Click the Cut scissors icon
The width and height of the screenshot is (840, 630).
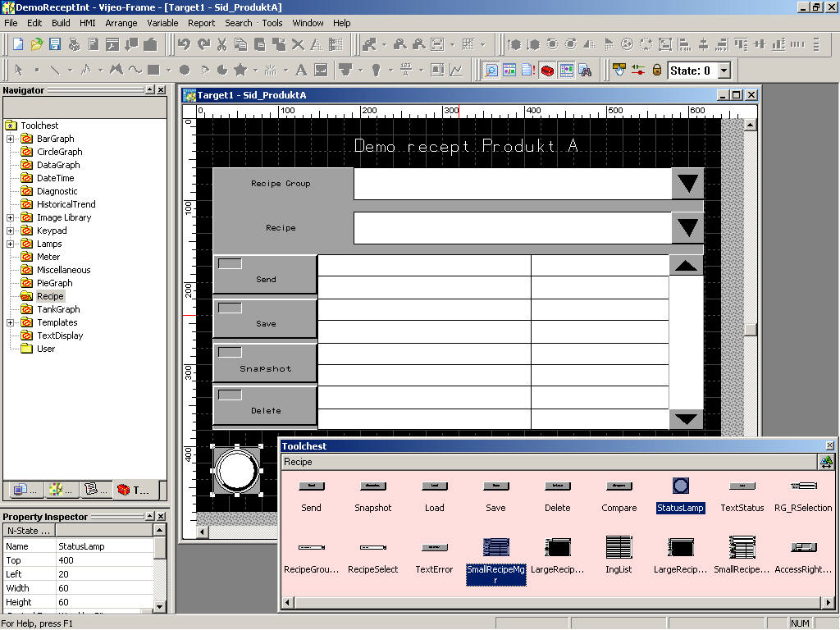221,44
